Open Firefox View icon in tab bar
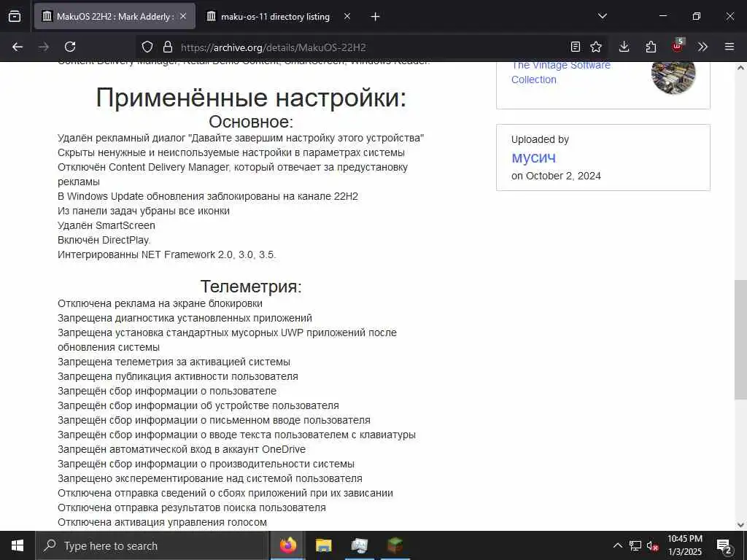Viewport: 747px width, 560px height. 15,16
